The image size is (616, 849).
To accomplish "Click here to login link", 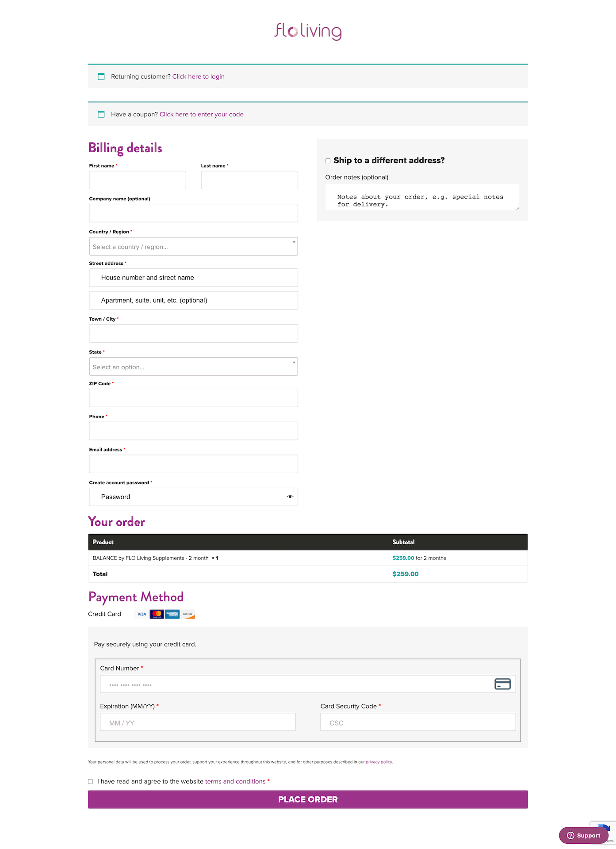I will (198, 76).
